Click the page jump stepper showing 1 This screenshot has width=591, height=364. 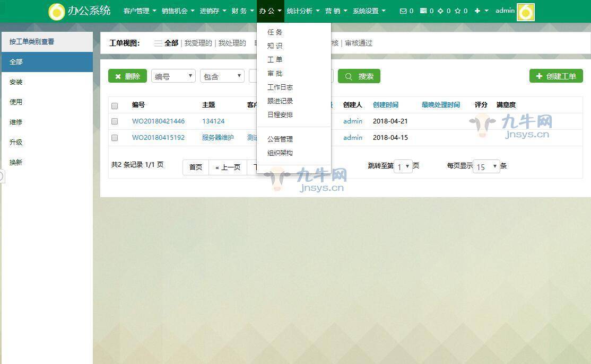[x=403, y=166]
